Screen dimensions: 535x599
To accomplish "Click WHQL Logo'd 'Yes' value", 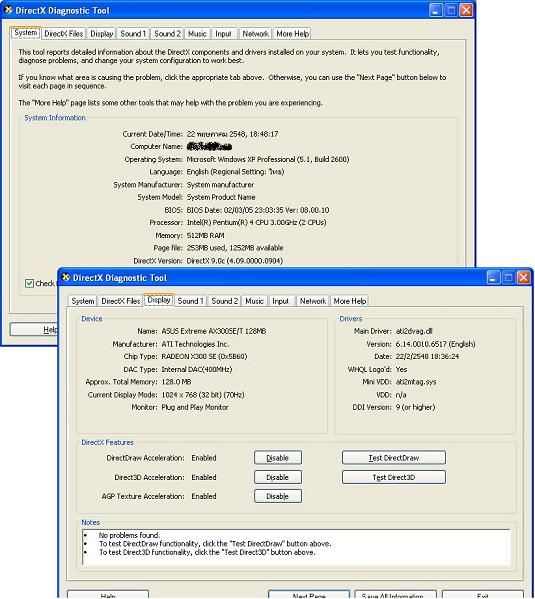I will coord(401,369).
